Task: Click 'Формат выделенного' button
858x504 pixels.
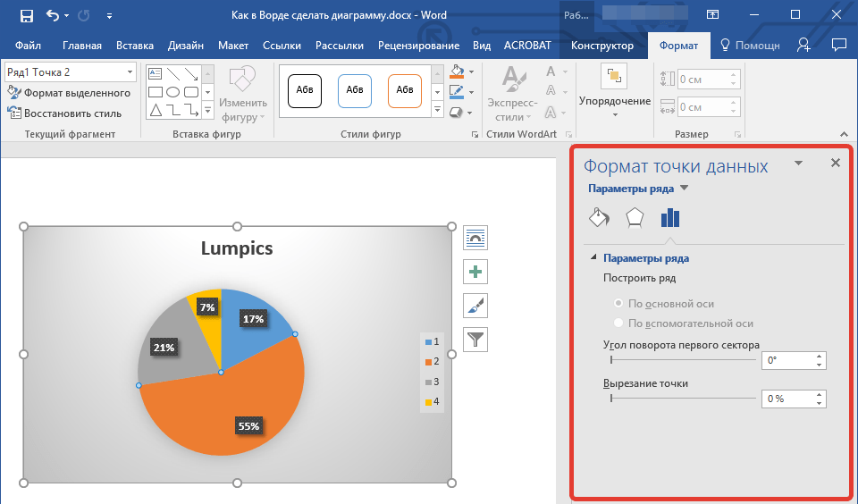Action: [x=70, y=93]
